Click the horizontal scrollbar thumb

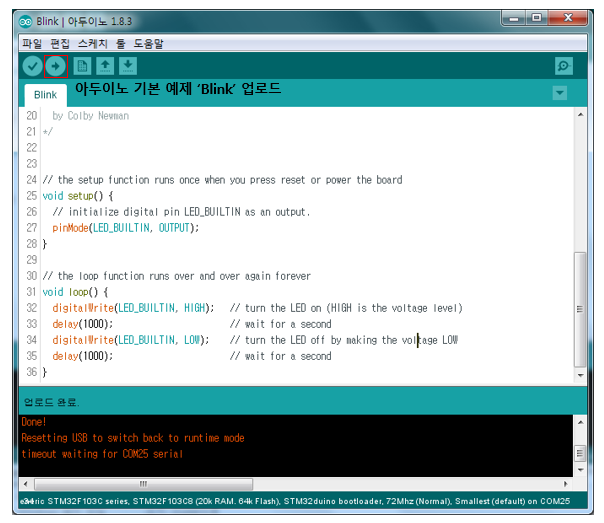click(143, 484)
